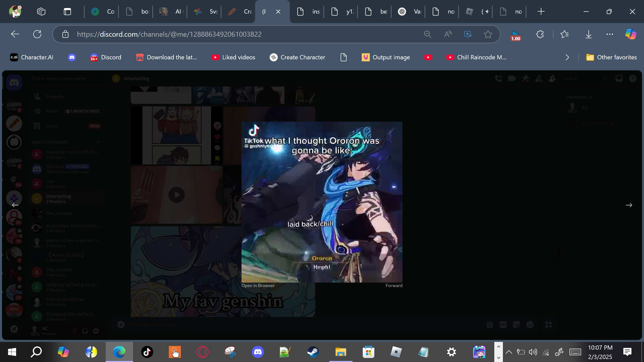This screenshot has height=362, width=644.
Task: Show the previous image in the Discord viewer
Action: point(15,205)
